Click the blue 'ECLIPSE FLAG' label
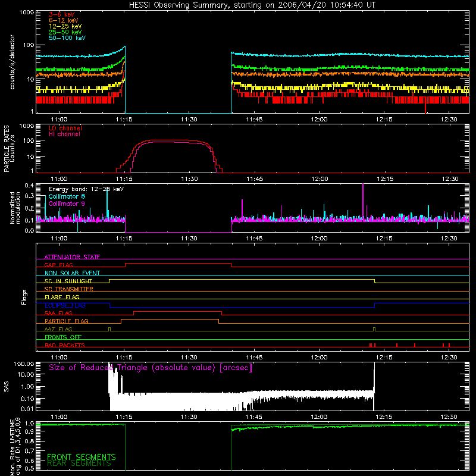This screenshot has height=476, width=476. point(65,305)
